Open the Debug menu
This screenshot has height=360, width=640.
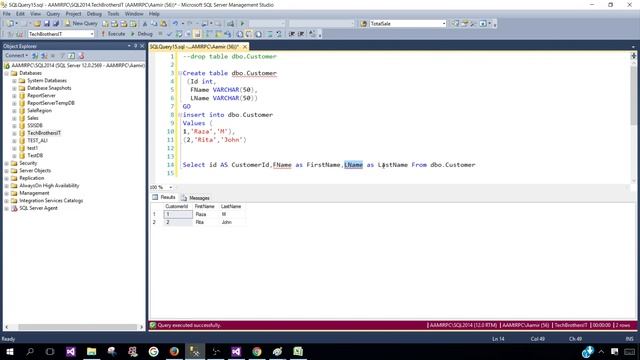pyautogui.click(x=94, y=14)
